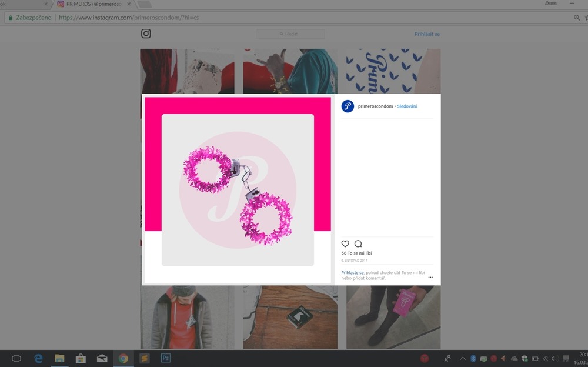Click Přihlásit se in the header
Image resolution: width=588 pixels, height=367 pixels.
tap(427, 34)
